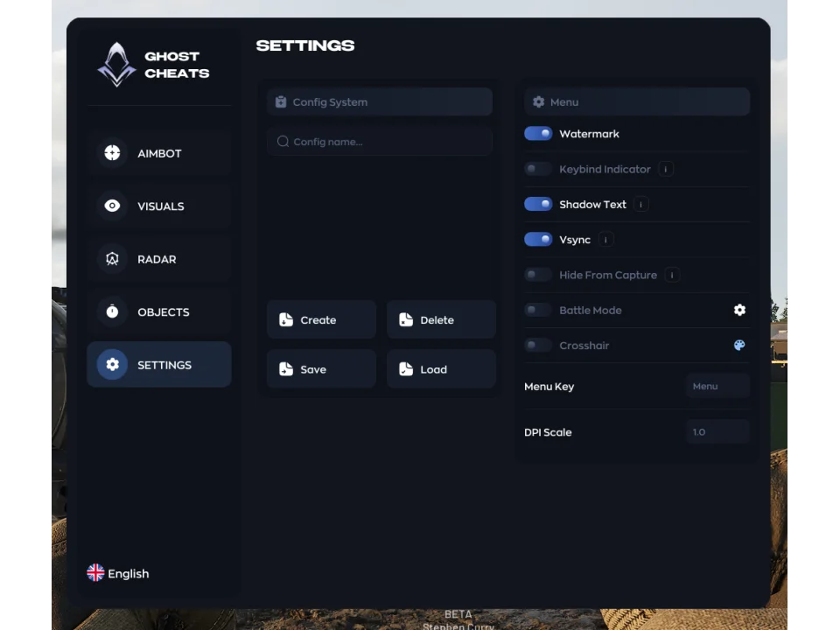Screen dimensions: 840x630
Task: Delete the selected config
Action: coord(441,320)
